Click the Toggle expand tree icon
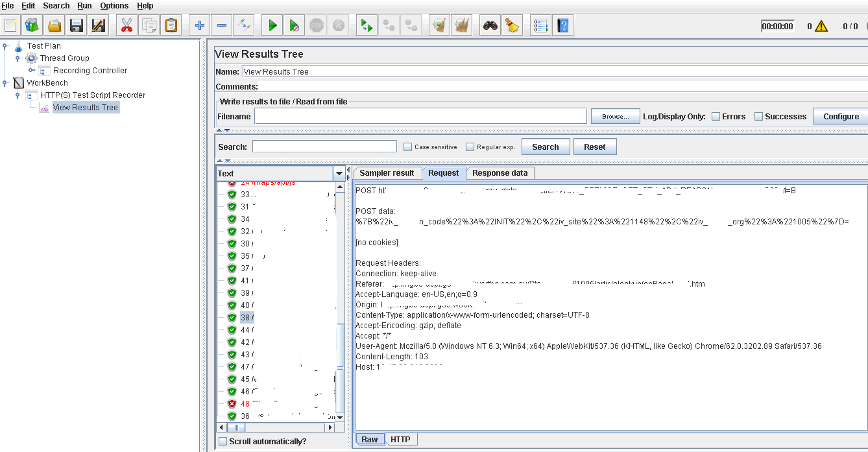Image resolution: width=868 pixels, height=452 pixels. pyautogui.click(x=243, y=25)
